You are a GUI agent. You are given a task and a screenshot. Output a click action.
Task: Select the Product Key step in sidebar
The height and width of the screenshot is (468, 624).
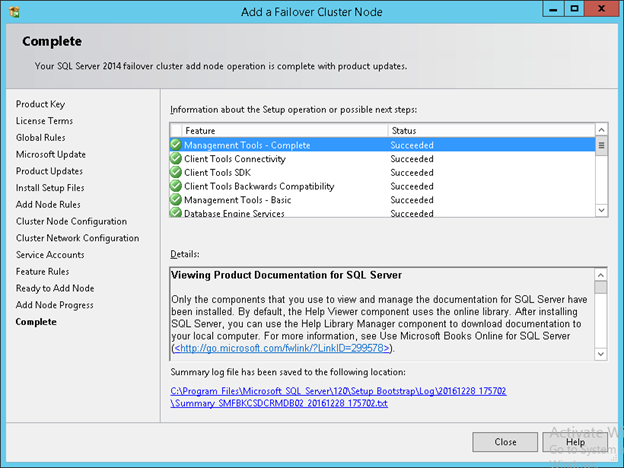click(41, 104)
